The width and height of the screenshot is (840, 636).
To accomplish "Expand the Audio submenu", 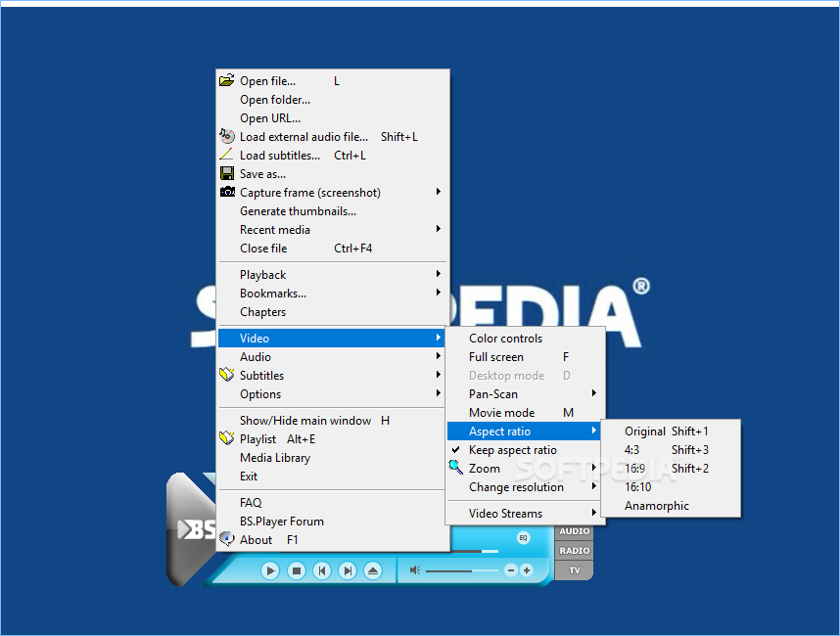I will tap(332, 356).
